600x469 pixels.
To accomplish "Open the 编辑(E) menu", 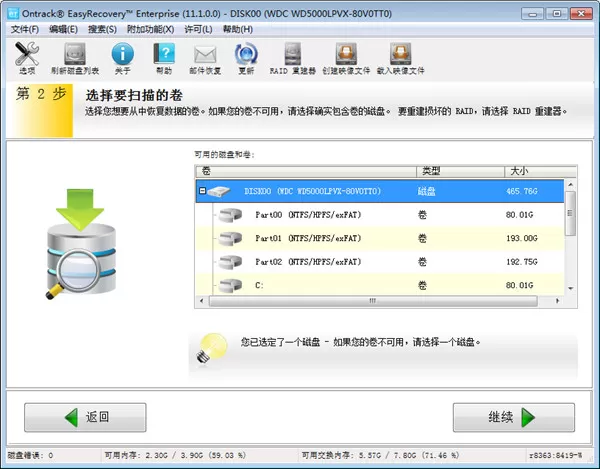I will point(64,29).
